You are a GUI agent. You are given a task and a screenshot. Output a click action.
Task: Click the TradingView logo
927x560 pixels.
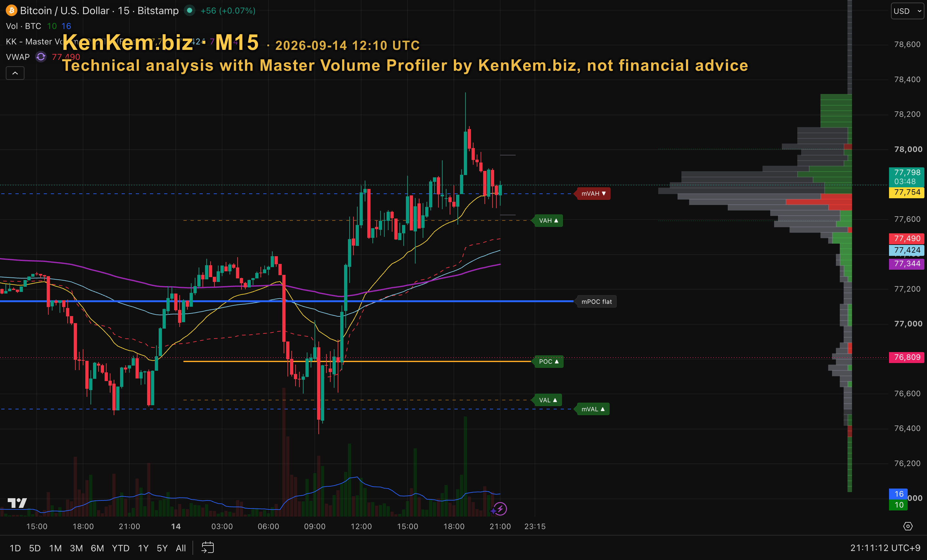point(17,503)
